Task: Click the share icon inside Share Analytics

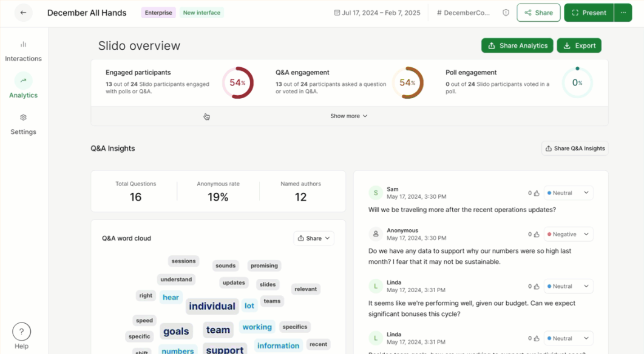Action: pos(490,45)
